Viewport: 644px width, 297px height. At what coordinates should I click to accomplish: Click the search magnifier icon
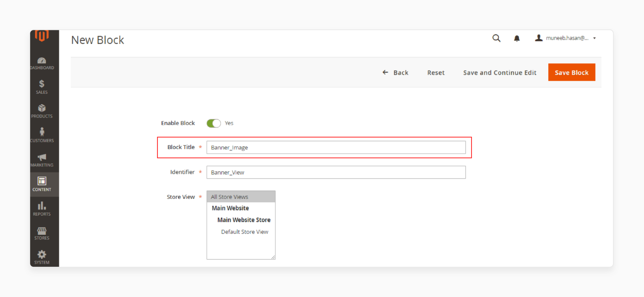click(496, 38)
